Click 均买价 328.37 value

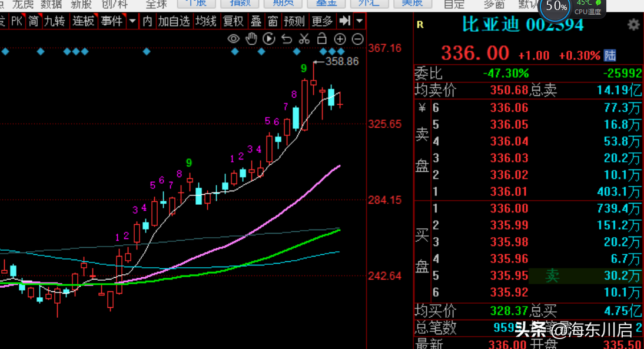point(509,311)
